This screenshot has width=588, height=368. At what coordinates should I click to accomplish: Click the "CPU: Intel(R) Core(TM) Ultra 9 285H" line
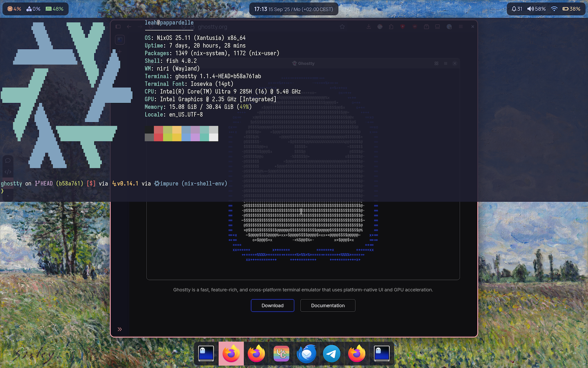point(223,92)
